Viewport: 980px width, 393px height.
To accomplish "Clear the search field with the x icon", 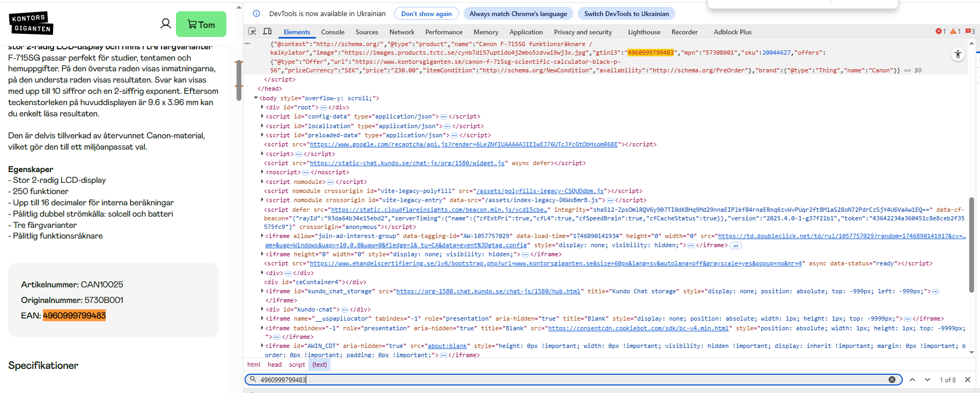I will [892, 380].
